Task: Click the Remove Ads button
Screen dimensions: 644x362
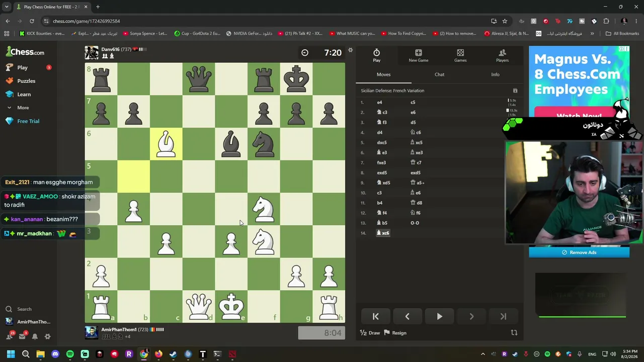Action: tap(579, 252)
